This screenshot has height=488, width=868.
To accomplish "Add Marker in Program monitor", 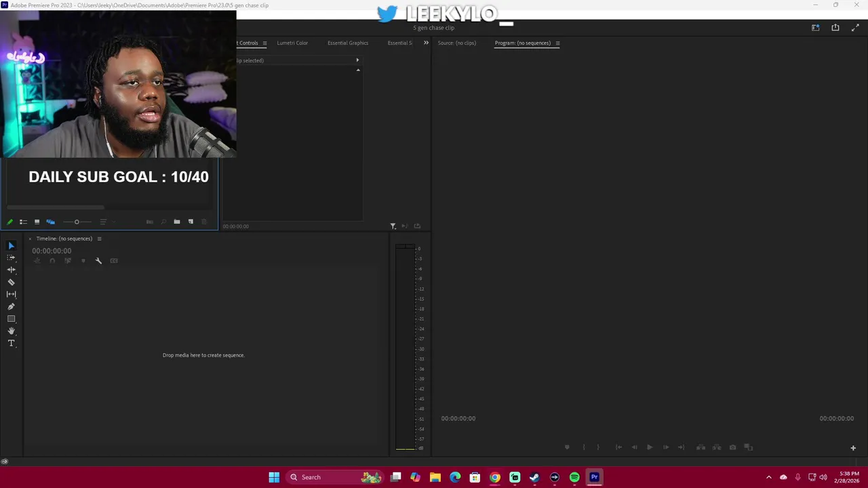I will (x=567, y=447).
